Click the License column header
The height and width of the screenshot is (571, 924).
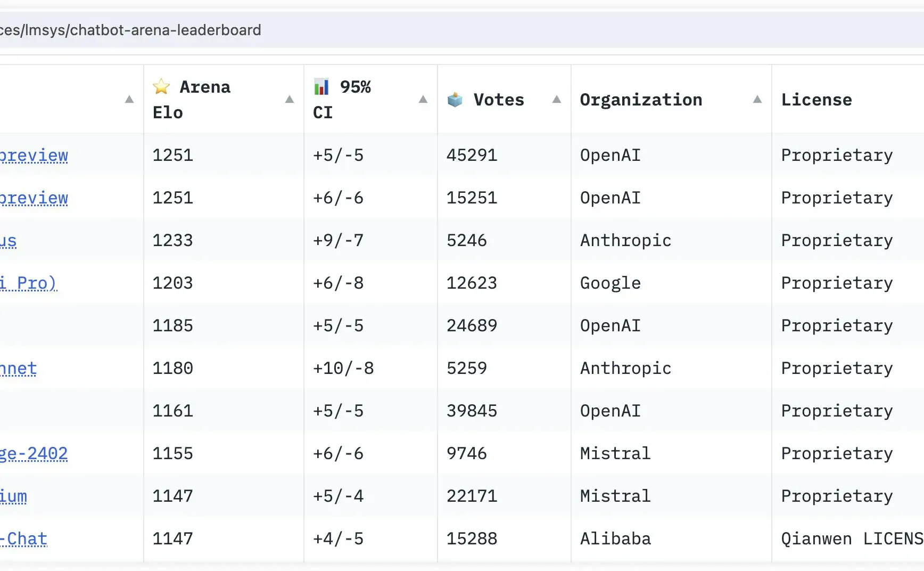click(x=816, y=100)
